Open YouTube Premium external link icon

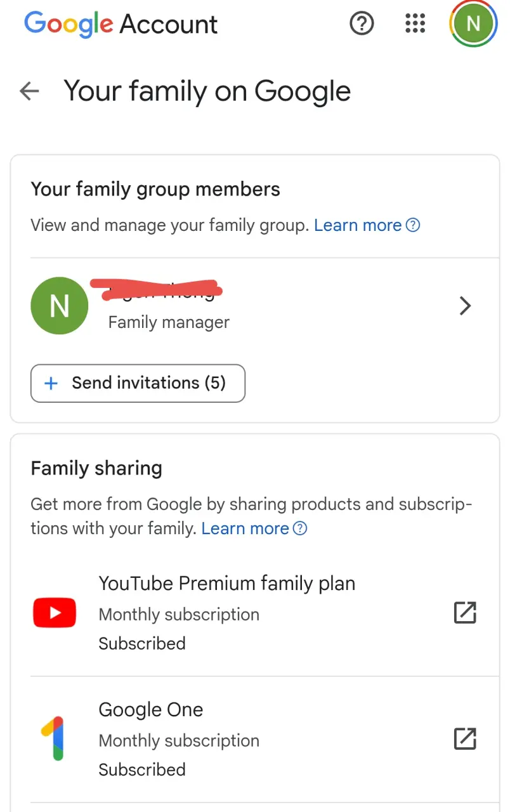click(465, 613)
